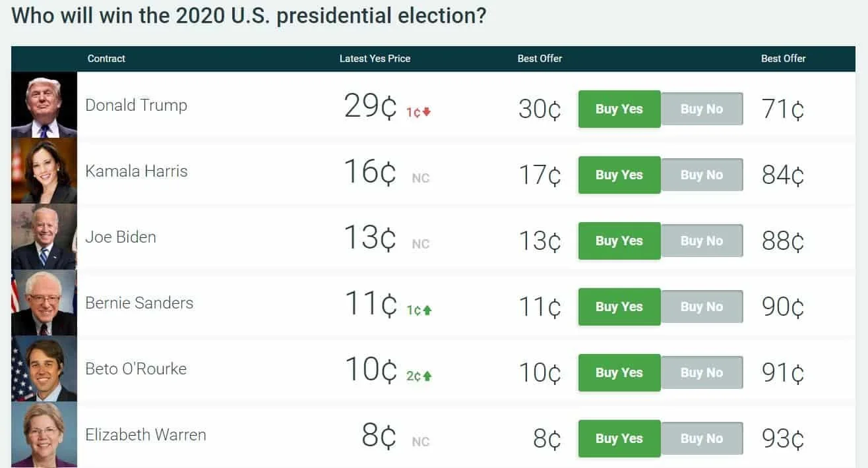Image resolution: width=868 pixels, height=468 pixels.
Task: Buy Yes on Donald Trump contract
Action: pos(619,109)
